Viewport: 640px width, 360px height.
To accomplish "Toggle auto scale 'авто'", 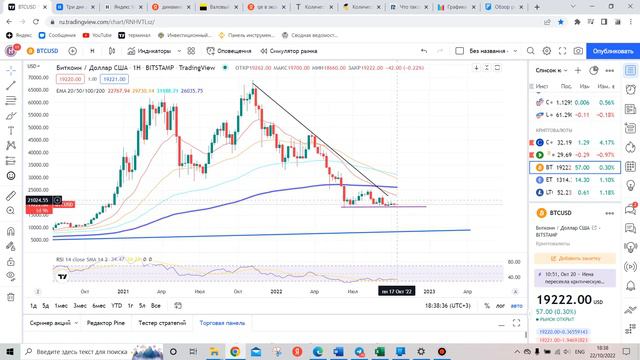I will click(x=517, y=305).
